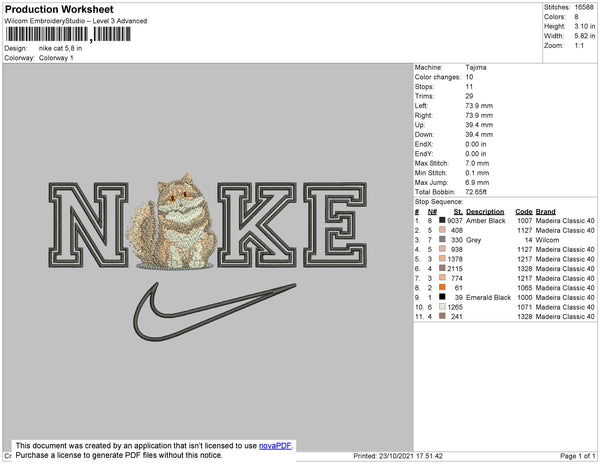The height and width of the screenshot is (464, 600).
Task: Click the Total Bobbin value '72.65ft'
Action: [x=476, y=192]
